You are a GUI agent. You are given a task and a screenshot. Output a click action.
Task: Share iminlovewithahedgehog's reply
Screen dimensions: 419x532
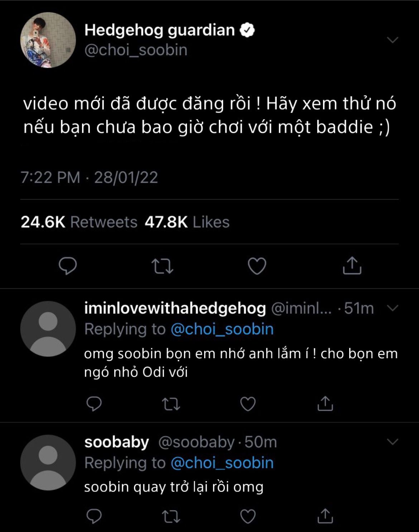pos(325,403)
